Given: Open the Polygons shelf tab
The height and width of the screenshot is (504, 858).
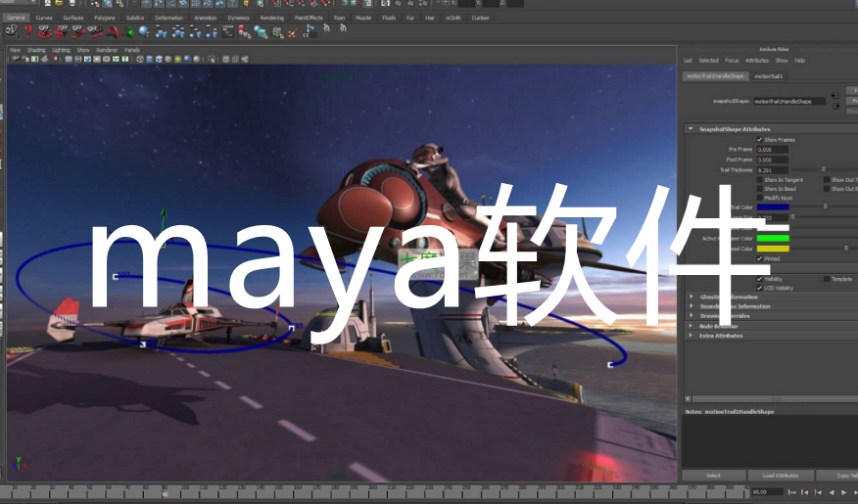Looking at the screenshot, I should click(x=105, y=18).
